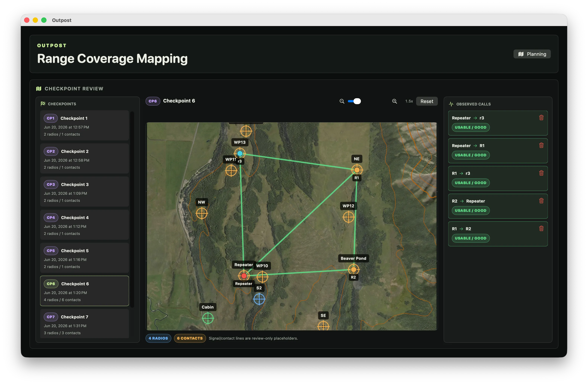588x385 pixels.
Task: Click the 4 RADIOS badge
Action: 158,338
